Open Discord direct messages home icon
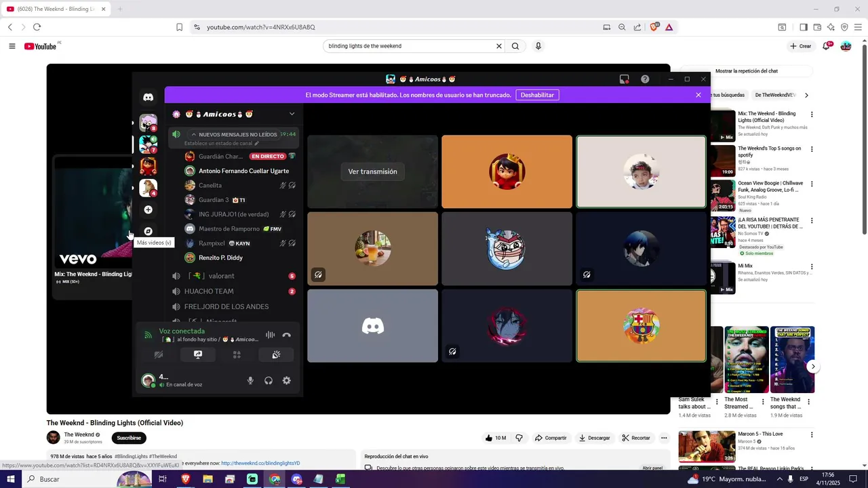The height and width of the screenshot is (488, 868). [148, 97]
